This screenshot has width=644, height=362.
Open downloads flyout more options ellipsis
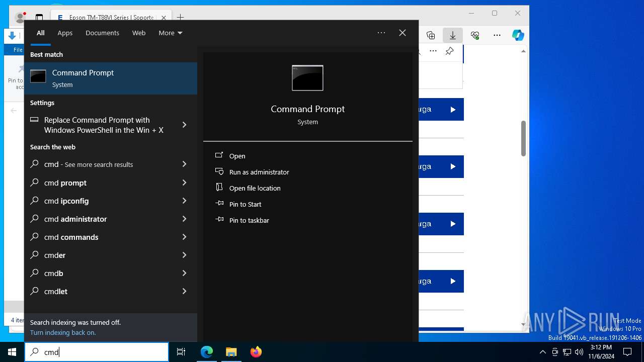coord(433,51)
